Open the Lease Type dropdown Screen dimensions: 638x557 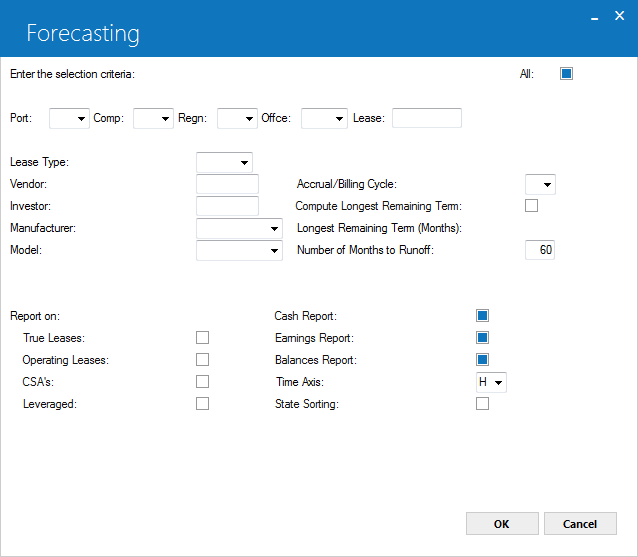(x=224, y=162)
